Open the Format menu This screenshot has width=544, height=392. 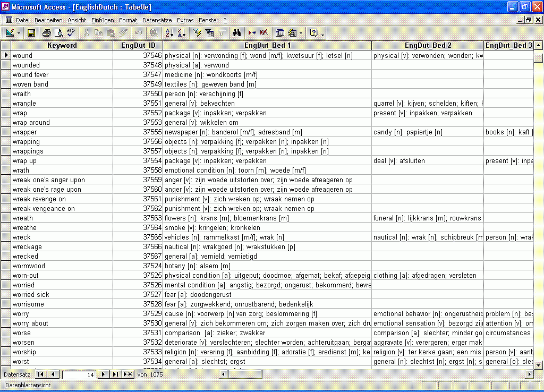(128, 21)
